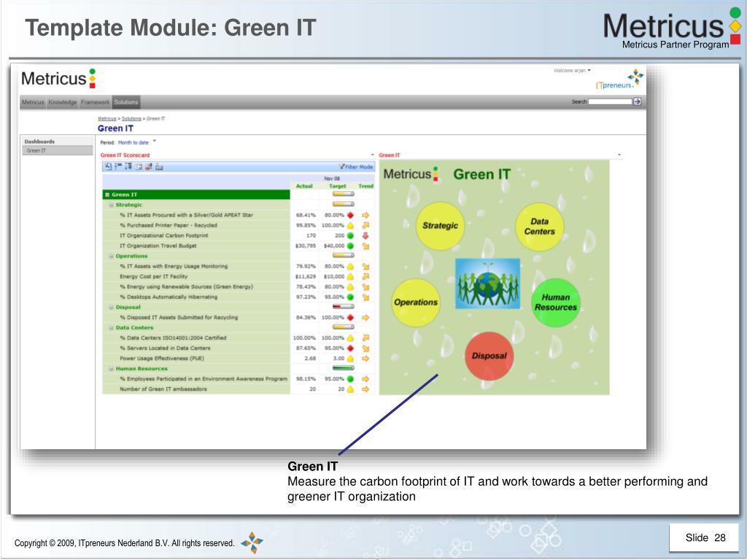Image resolution: width=747 pixels, height=560 pixels.
Task: Click the Green IT Scorecard panel title
Action: pyautogui.click(x=125, y=155)
